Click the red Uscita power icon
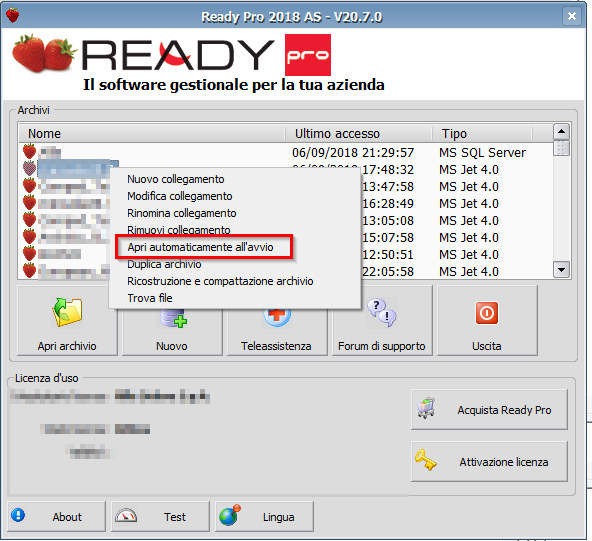The image size is (592, 541). (x=487, y=313)
